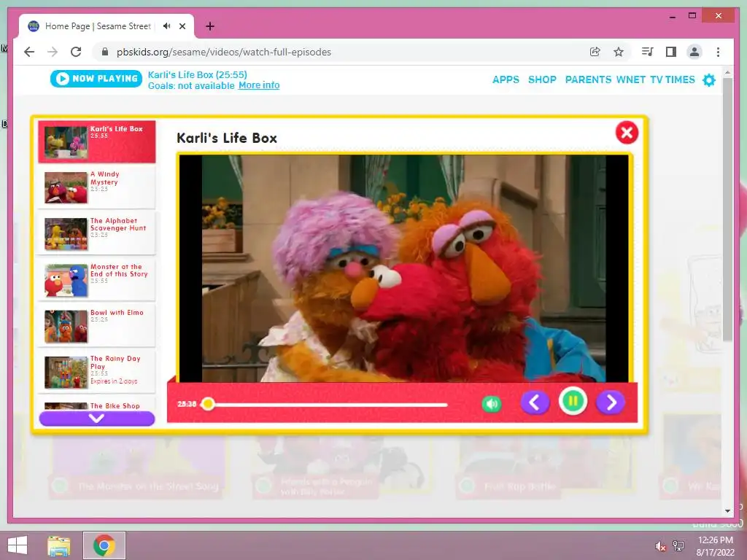This screenshot has width=747, height=560.
Task: Open the TV TIMES menu item
Action: click(672, 79)
